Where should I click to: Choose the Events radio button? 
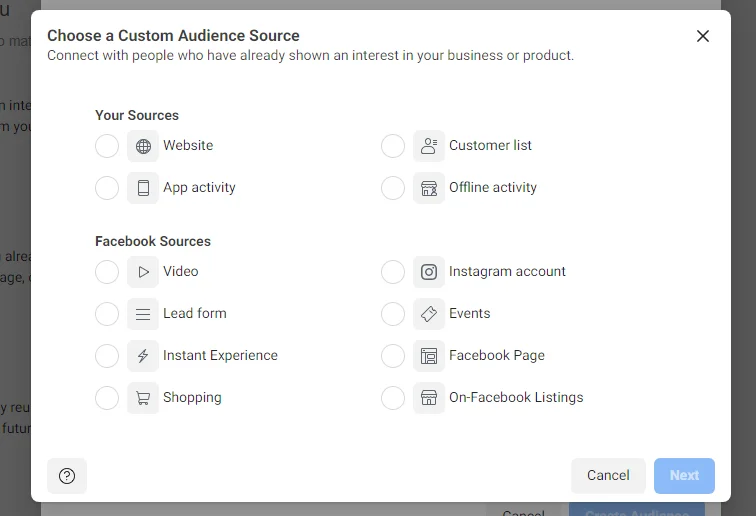click(x=393, y=314)
